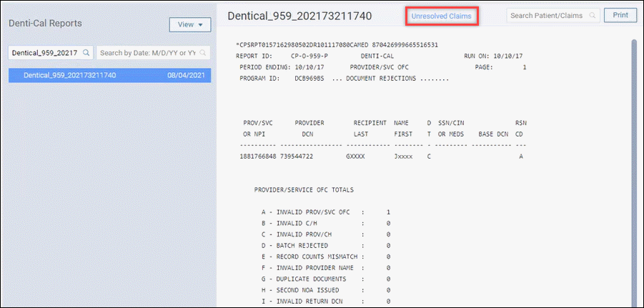The image size is (644, 308).
Task: Click the E - RECORD COUNTS MISMATCH line
Action: tap(326, 257)
